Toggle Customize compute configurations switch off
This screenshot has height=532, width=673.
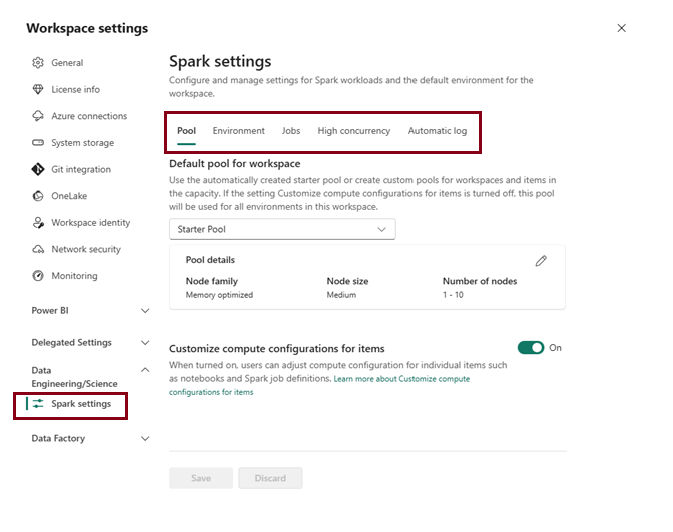click(531, 348)
